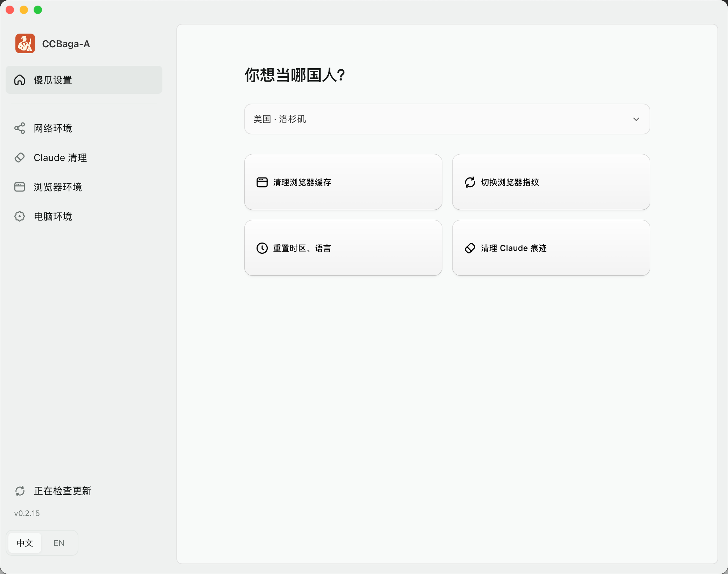
Task: Click the CCBaga-A app logo icon
Action: (25, 43)
